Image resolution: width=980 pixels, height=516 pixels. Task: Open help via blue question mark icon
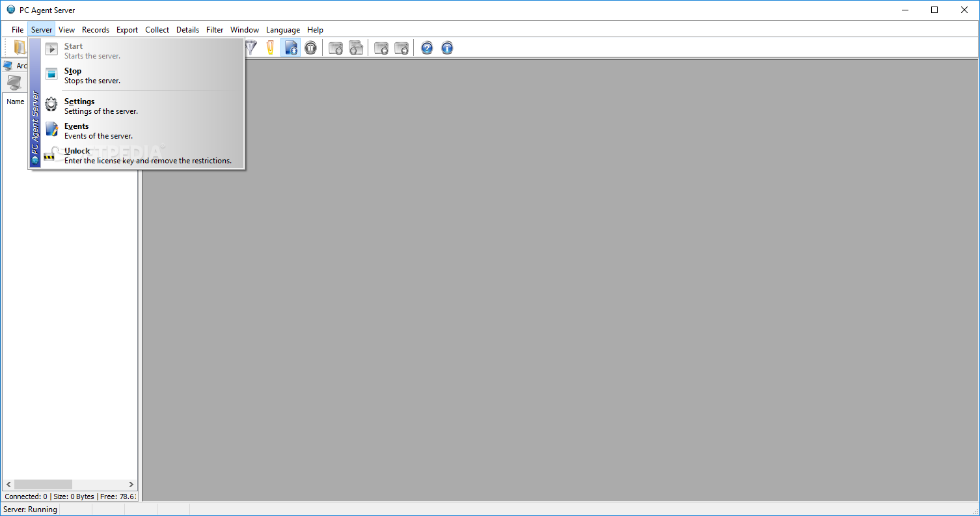coord(427,48)
